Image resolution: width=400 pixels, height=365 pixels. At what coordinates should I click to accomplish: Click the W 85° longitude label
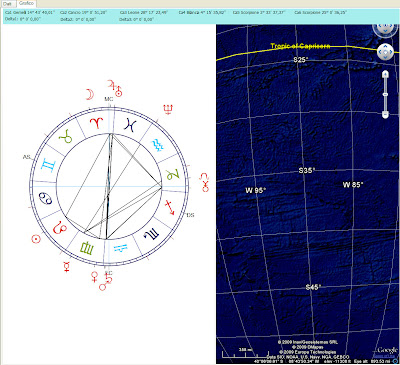click(x=353, y=184)
